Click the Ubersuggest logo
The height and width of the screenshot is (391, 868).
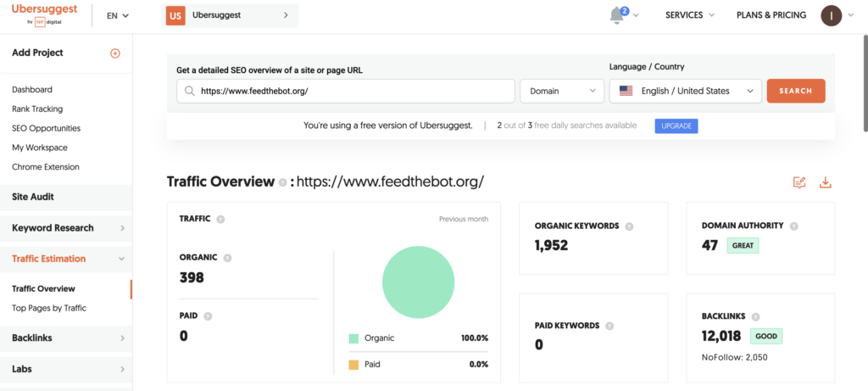click(44, 15)
